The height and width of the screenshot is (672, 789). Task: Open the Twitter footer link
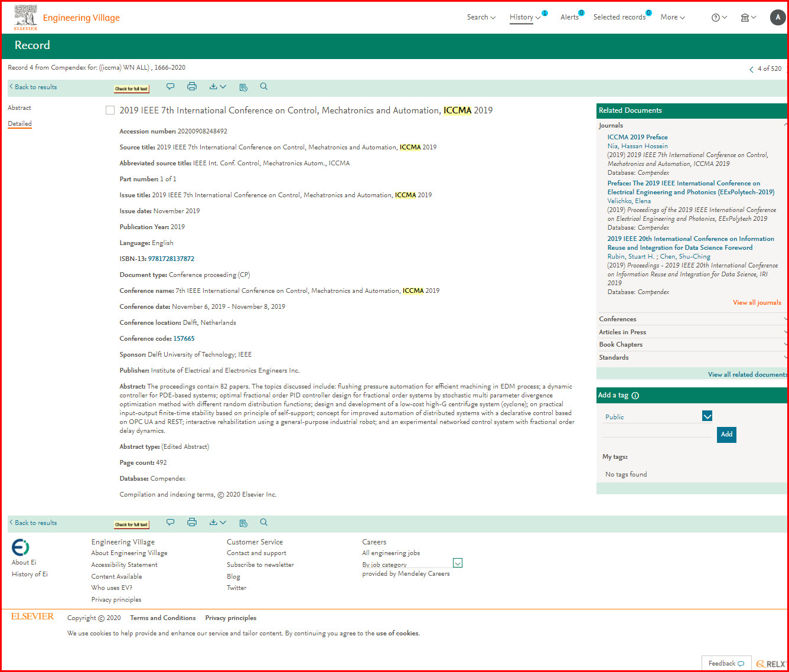[237, 588]
